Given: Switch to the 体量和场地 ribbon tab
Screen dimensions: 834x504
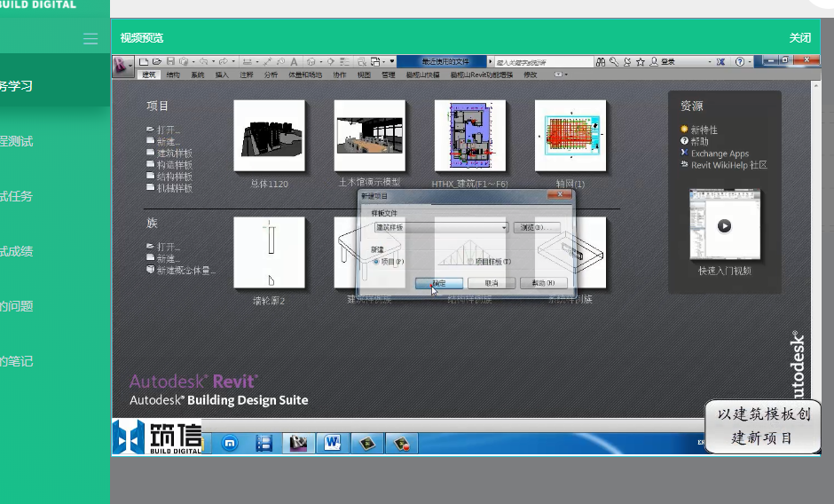Looking at the screenshot, I should (x=305, y=75).
